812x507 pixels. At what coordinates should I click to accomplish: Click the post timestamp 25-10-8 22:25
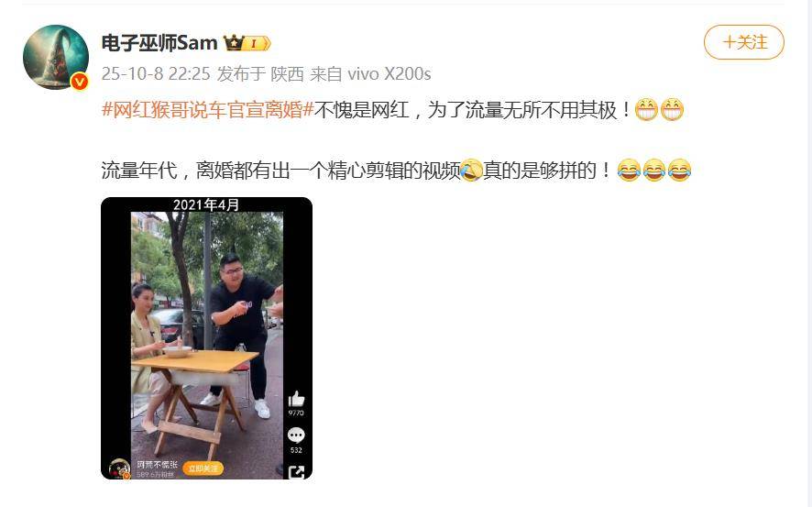(x=156, y=74)
